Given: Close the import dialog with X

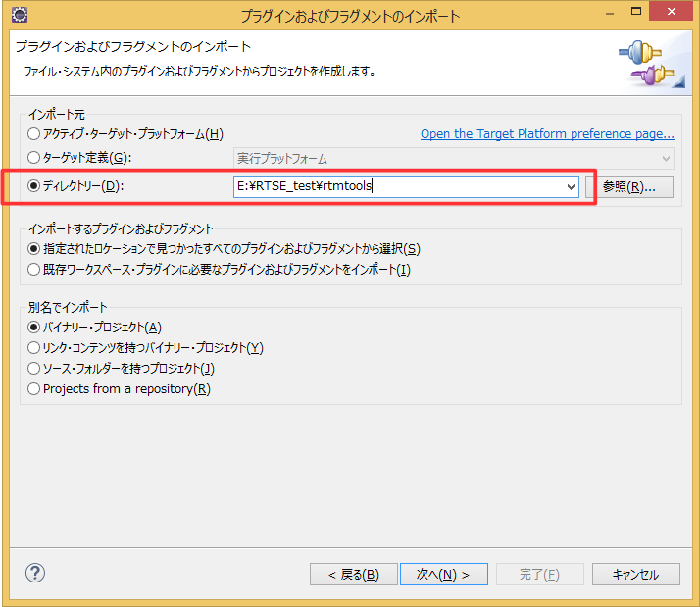Looking at the screenshot, I should point(672,12).
